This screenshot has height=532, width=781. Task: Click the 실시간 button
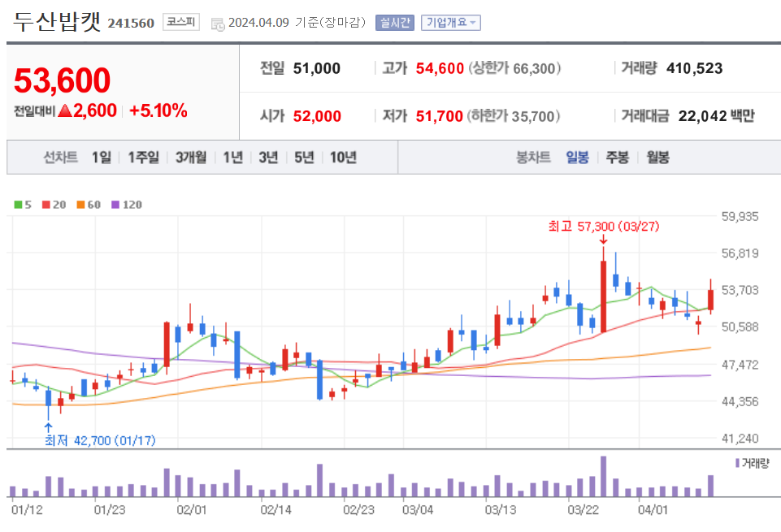pos(394,23)
